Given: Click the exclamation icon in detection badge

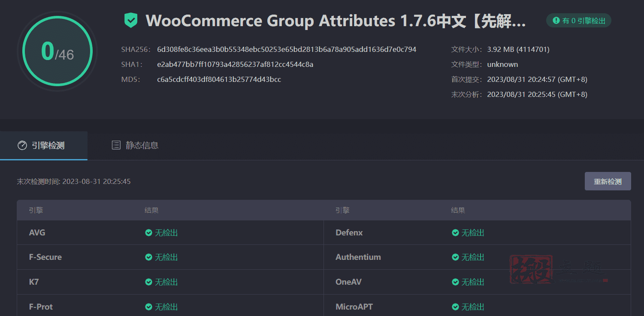Looking at the screenshot, I should 556,20.
